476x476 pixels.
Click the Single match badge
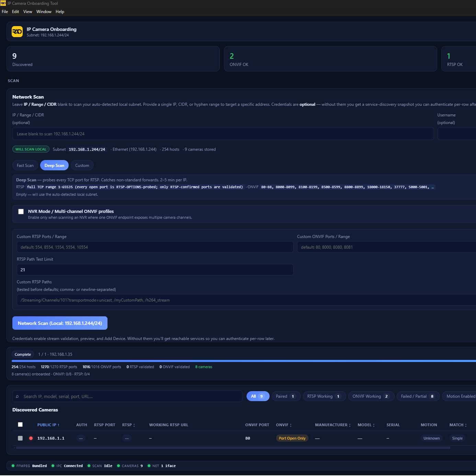click(457, 438)
